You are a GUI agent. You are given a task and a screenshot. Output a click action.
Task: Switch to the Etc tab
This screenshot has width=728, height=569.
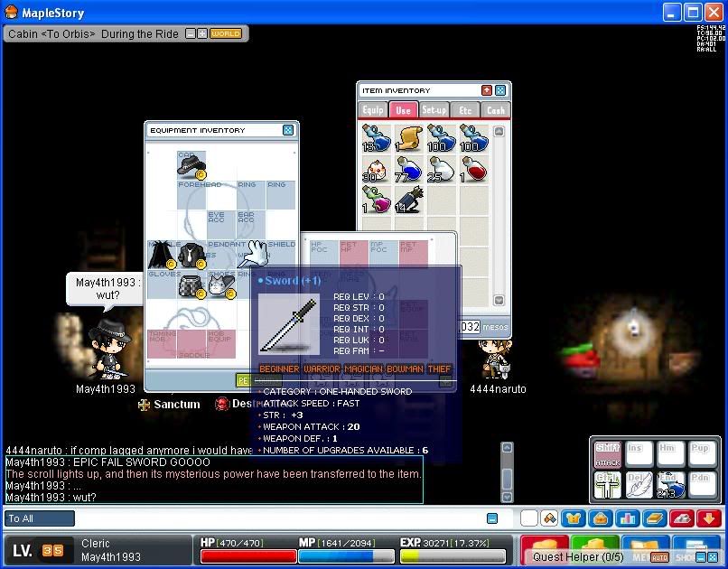(x=465, y=110)
